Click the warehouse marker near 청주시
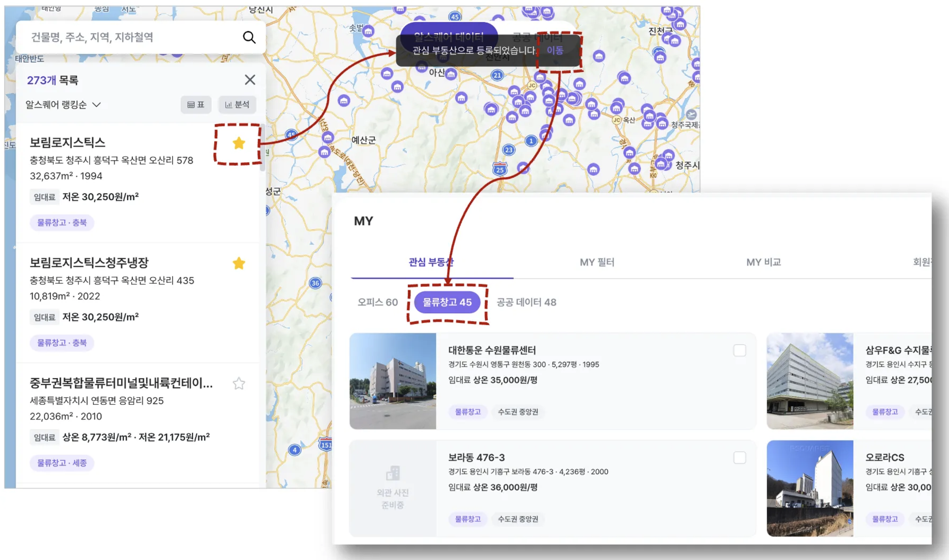 [x=661, y=164]
